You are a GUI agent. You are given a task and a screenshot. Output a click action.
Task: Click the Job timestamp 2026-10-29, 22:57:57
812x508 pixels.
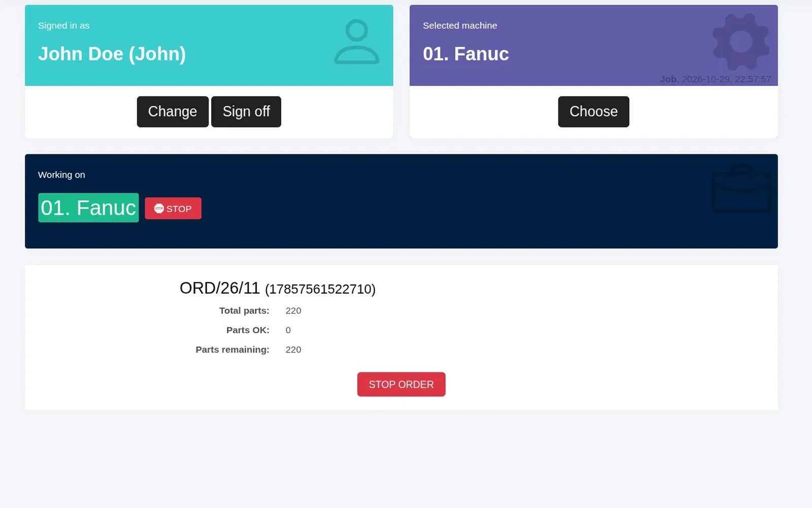[x=715, y=79]
